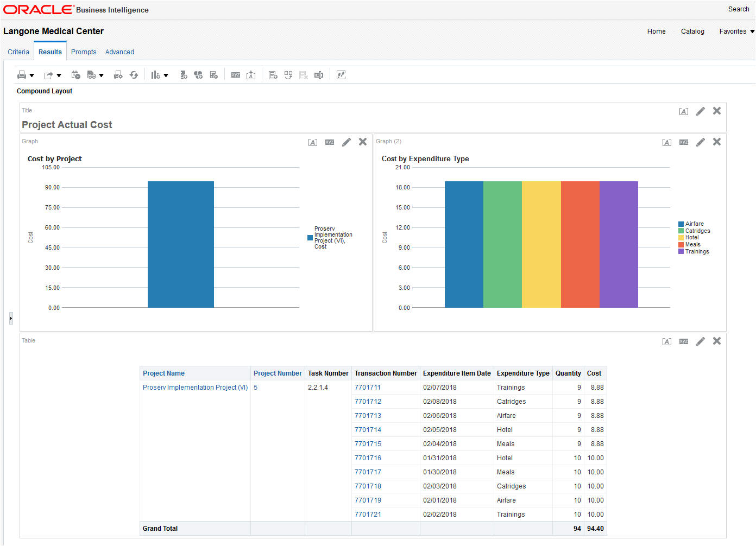Click Format Container icon in Title section
Image resolution: width=756 pixels, height=546 pixels.
pos(684,111)
